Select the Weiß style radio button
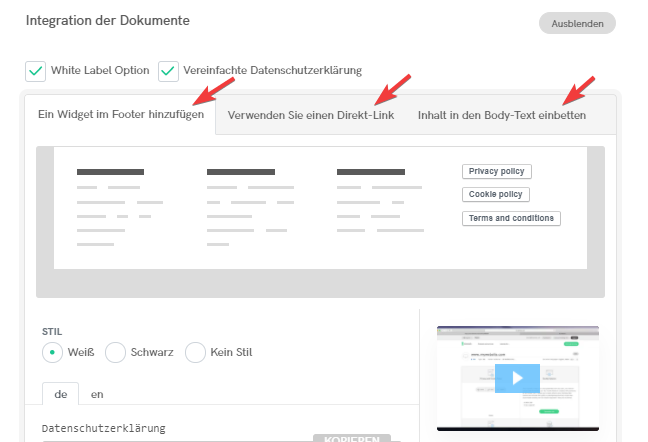This screenshot has height=442, width=648. click(51, 352)
